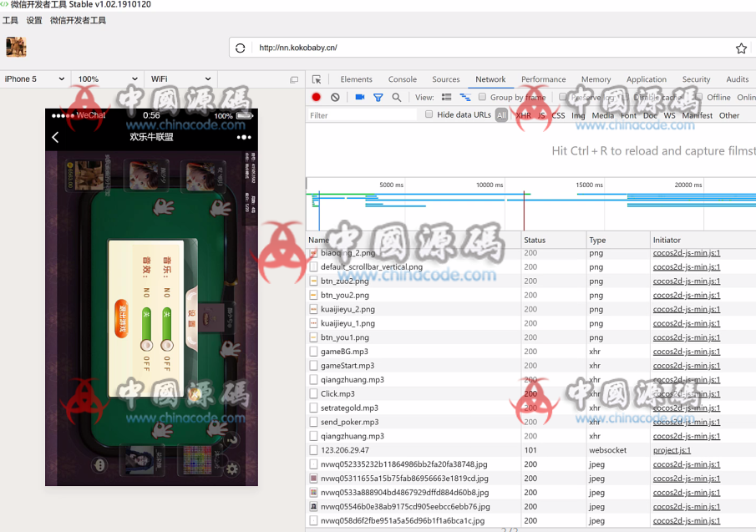Select the Network tab
The width and height of the screenshot is (756, 532).
[490, 79]
